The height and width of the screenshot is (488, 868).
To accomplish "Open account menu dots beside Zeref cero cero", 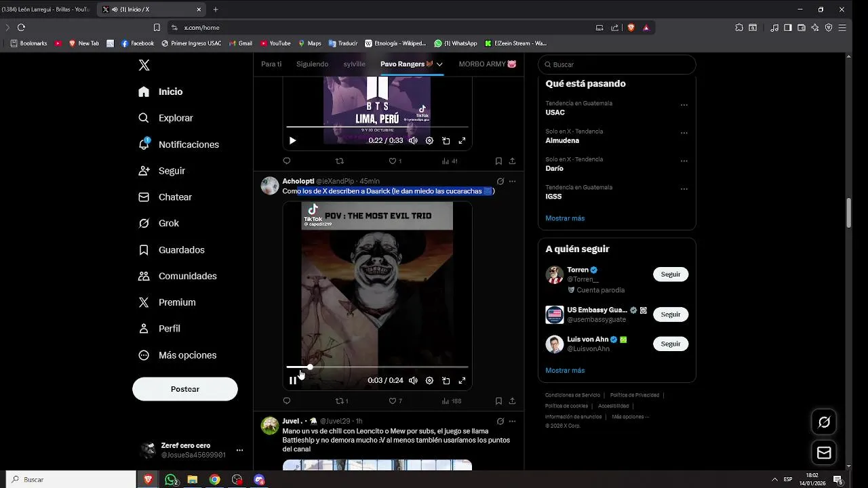I will pyautogui.click(x=239, y=450).
